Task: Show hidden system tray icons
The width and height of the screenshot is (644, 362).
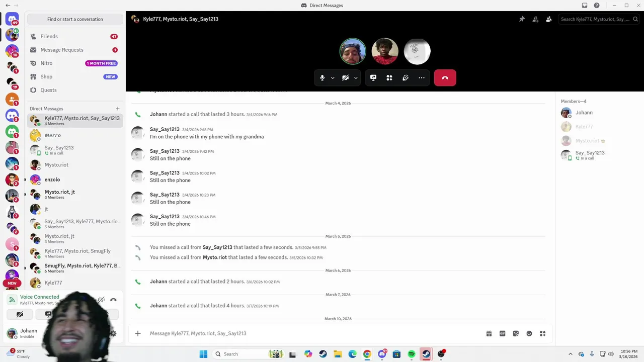Action: click(570, 354)
